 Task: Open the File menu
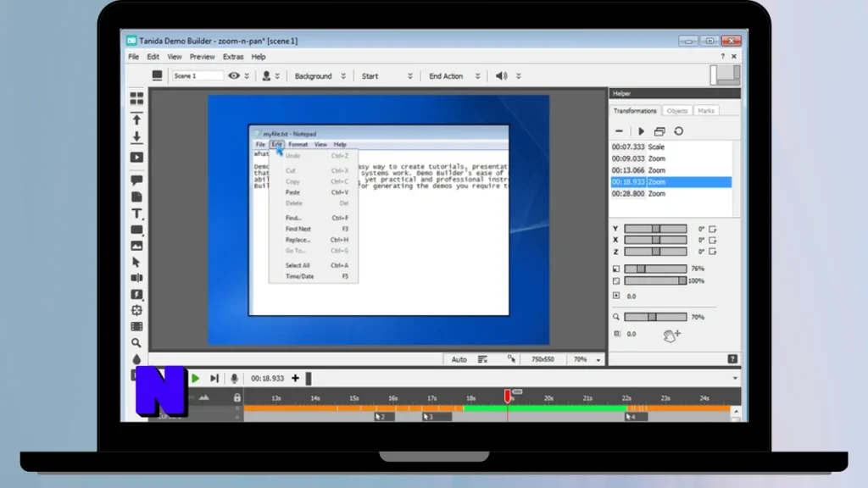pos(133,57)
